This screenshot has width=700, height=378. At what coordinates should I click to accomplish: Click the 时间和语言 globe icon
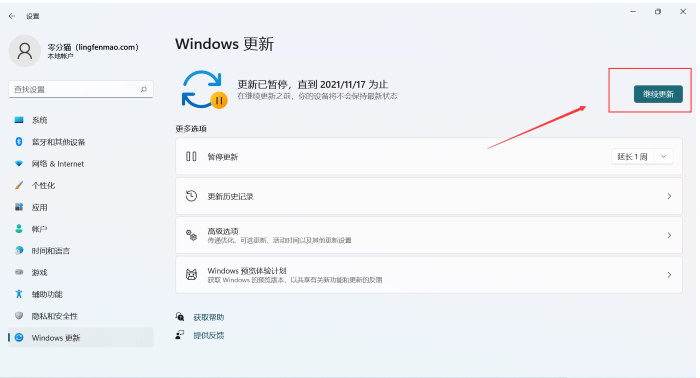pyautogui.click(x=19, y=250)
